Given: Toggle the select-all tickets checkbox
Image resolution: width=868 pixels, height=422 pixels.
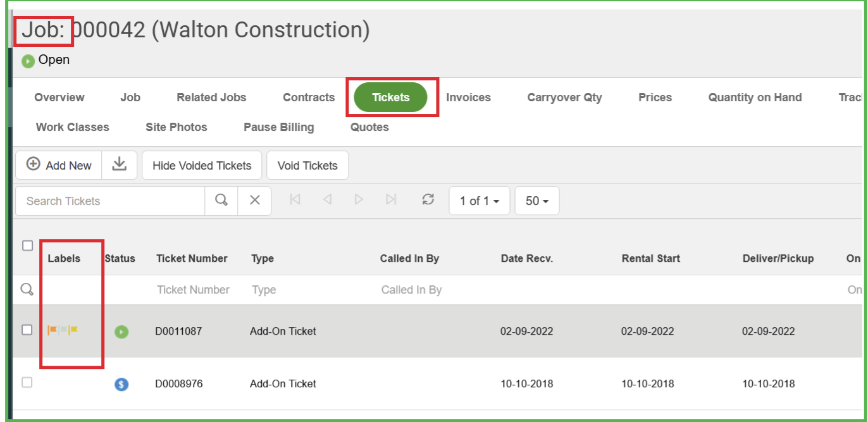Looking at the screenshot, I should tap(27, 245).
